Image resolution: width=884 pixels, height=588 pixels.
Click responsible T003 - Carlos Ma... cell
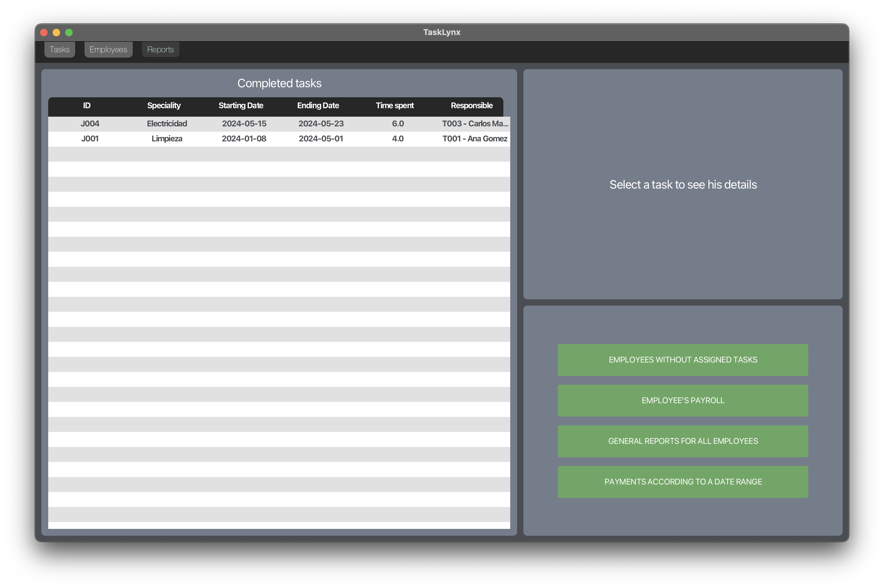(475, 124)
